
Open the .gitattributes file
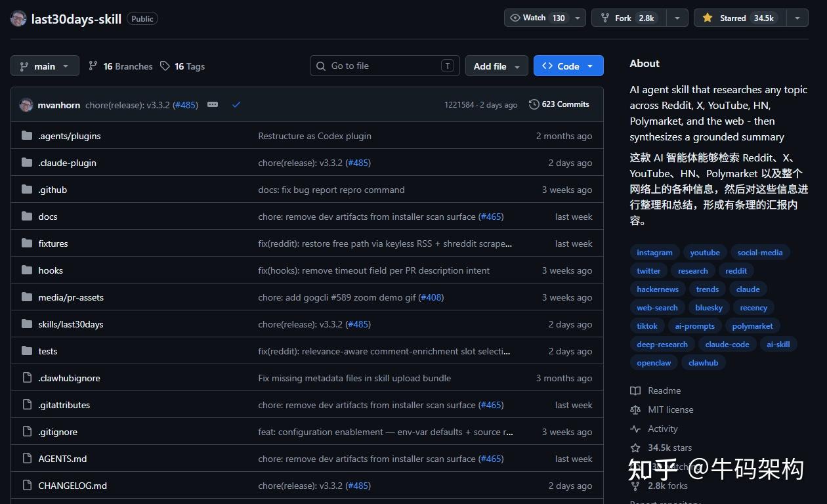tap(64, 405)
